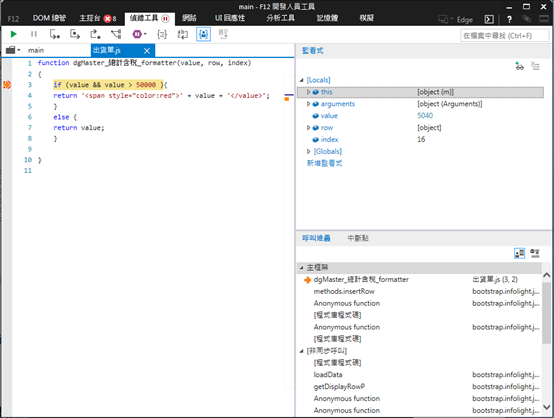Expand the 'this' variable in Locals
The height and width of the screenshot is (418, 554).
coord(308,92)
